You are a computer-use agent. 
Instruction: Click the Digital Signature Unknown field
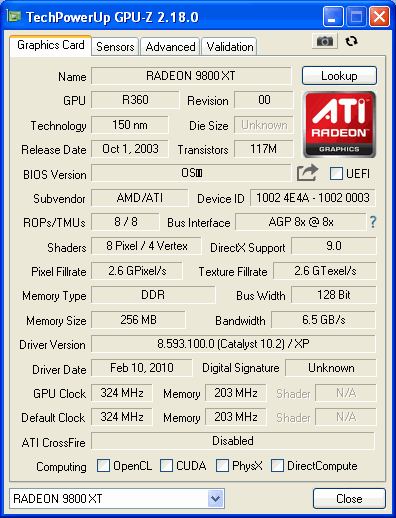point(331,368)
